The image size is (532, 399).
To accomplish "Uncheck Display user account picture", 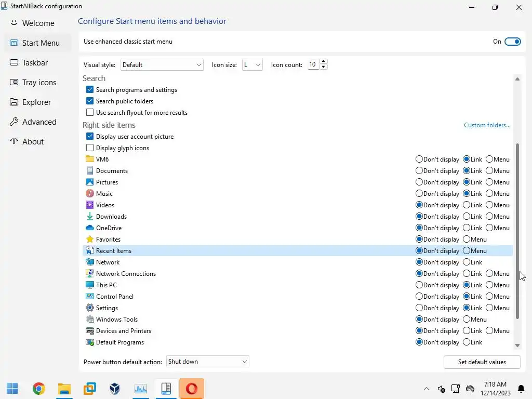I will (89, 137).
